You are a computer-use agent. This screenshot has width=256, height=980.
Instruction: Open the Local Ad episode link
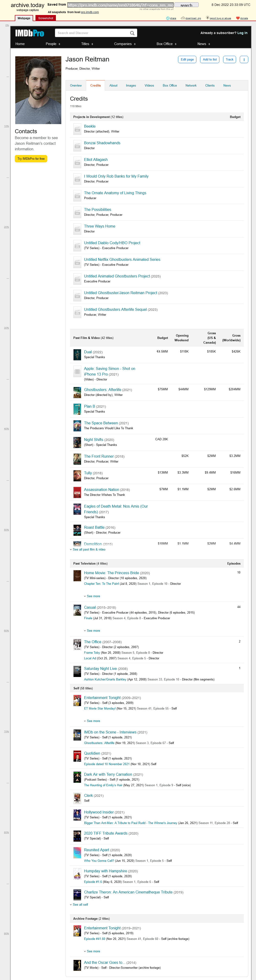[90, 658]
